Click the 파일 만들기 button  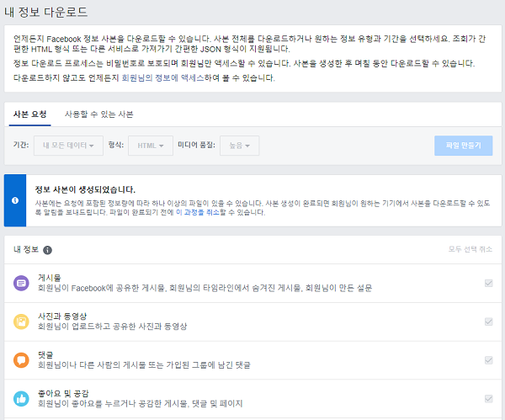tap(464, 146)
